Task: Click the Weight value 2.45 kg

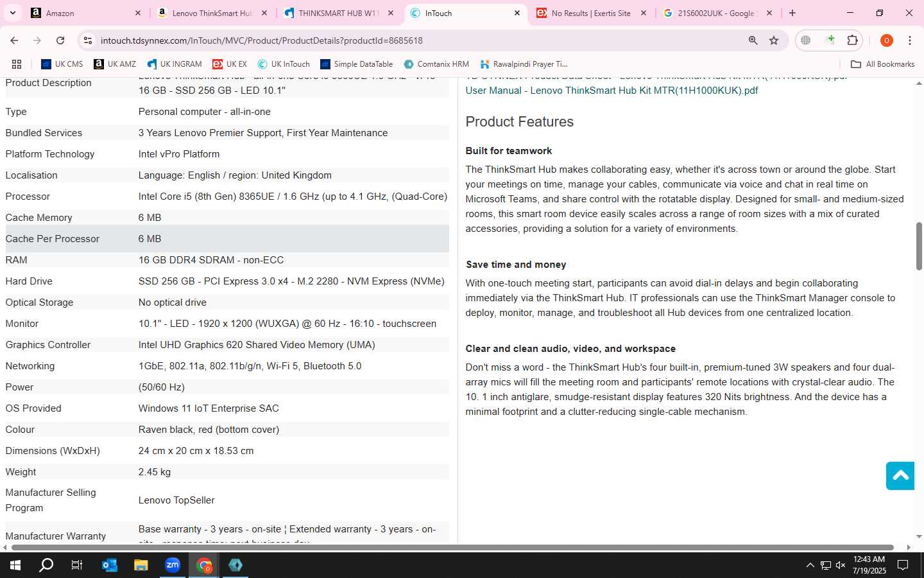Action: point(155,472)
